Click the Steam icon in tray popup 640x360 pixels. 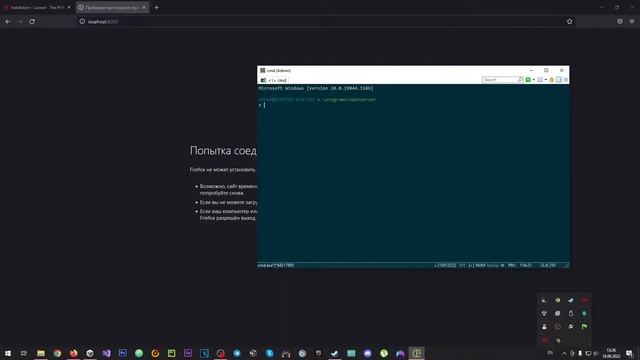click(x=571, y=300)
